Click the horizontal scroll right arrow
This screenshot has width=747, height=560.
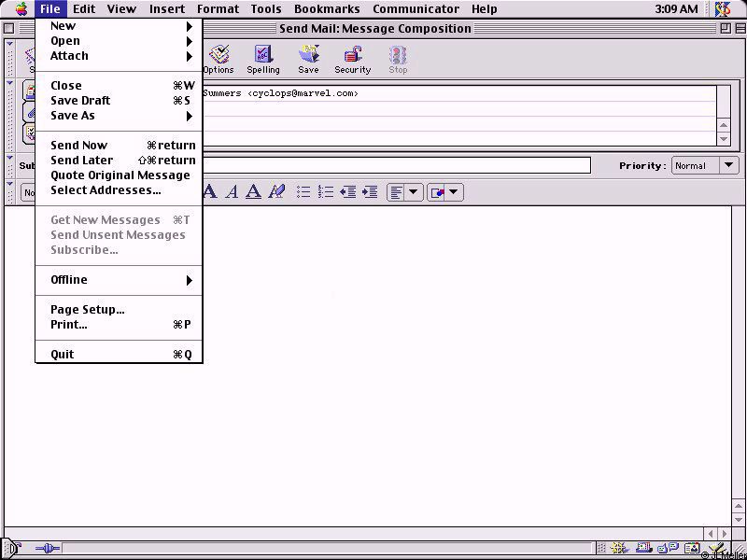pyautogui.click(x=726, y=534)
